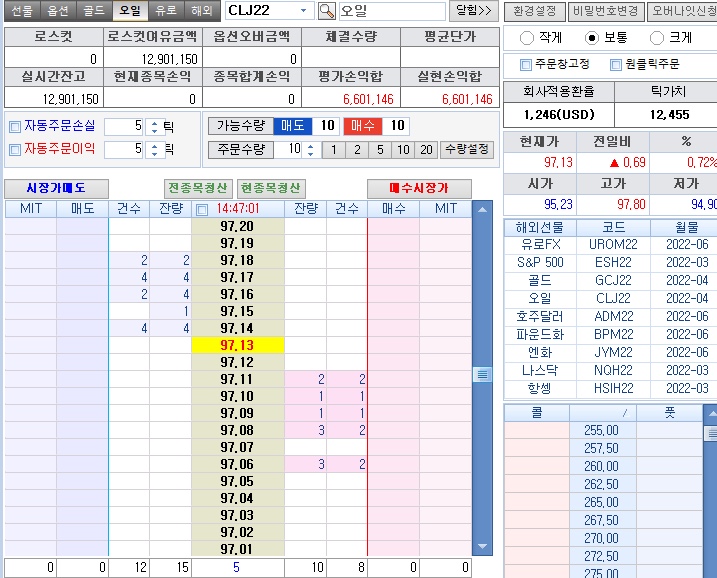
Task: Toggle the checkbox beside the 14:47:01 time
Action: (x=203, y=209)
